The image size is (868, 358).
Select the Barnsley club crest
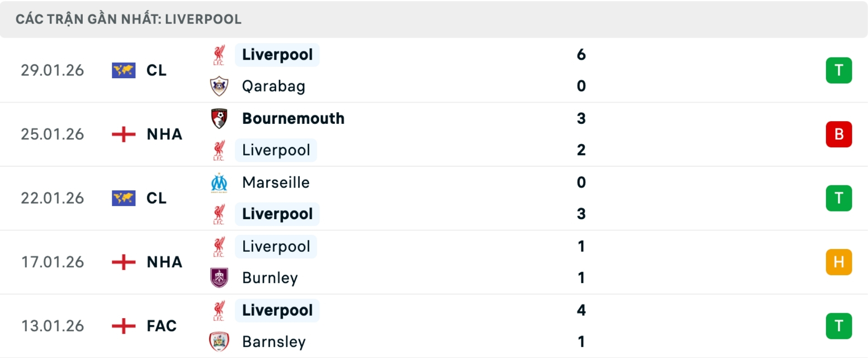click(x=220, y=342)
